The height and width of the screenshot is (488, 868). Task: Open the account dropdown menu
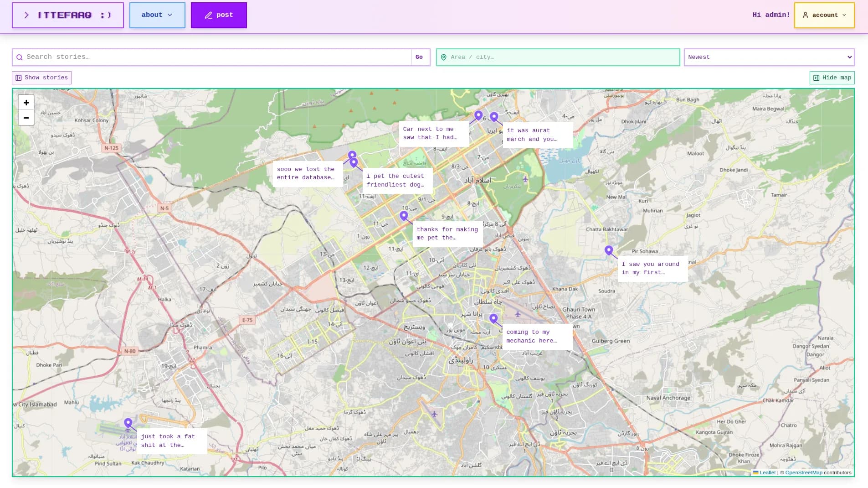[824, 15]
